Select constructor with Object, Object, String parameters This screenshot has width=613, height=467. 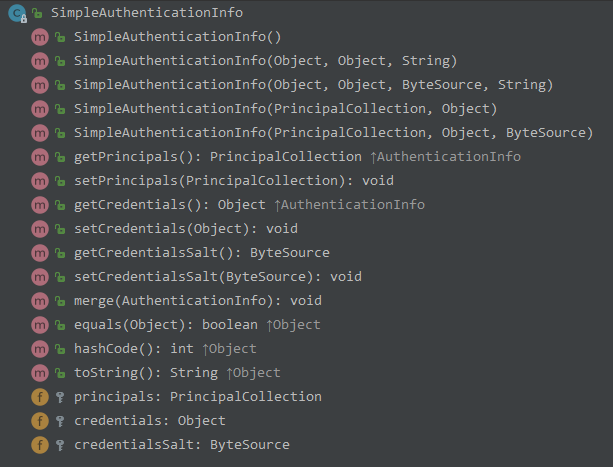tap(251, 61)
